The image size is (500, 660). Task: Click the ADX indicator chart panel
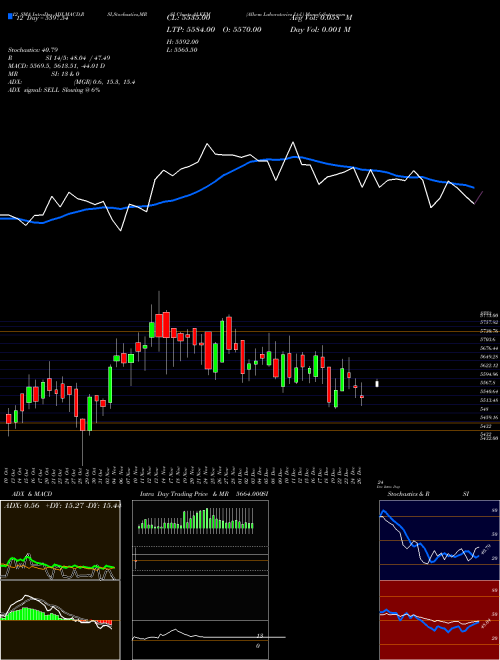pyautogui.click(x=60, y=540)
